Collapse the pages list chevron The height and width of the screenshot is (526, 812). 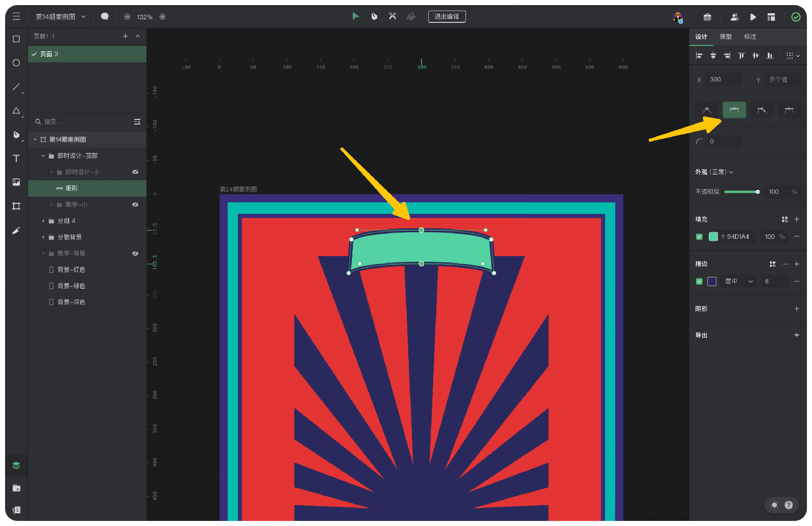pos(138,36)
